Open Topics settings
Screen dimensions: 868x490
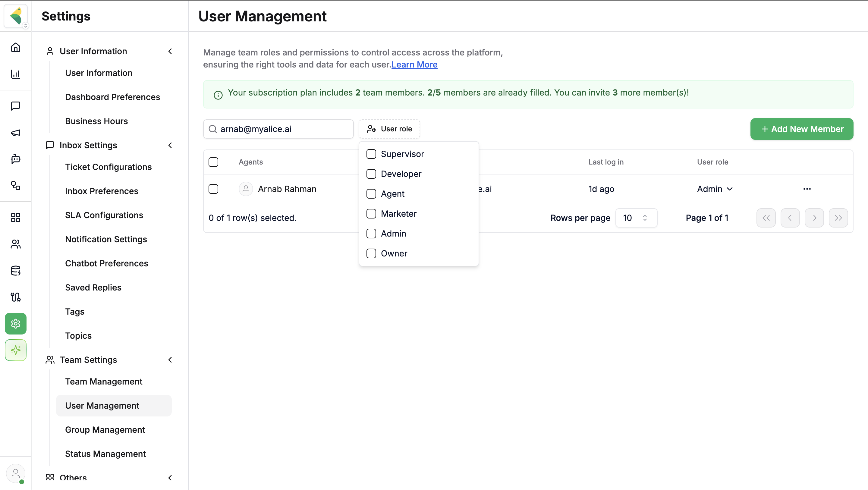(x=78, y=336)
